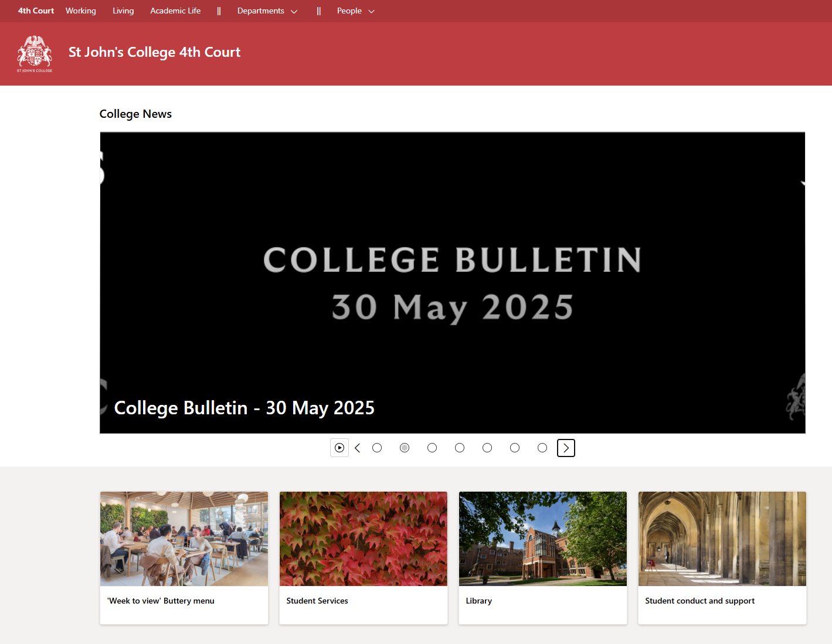Open St John's College 4th Court title link
Image resolution: width=832 pixels, height=644 pixels.
point(154,52)
